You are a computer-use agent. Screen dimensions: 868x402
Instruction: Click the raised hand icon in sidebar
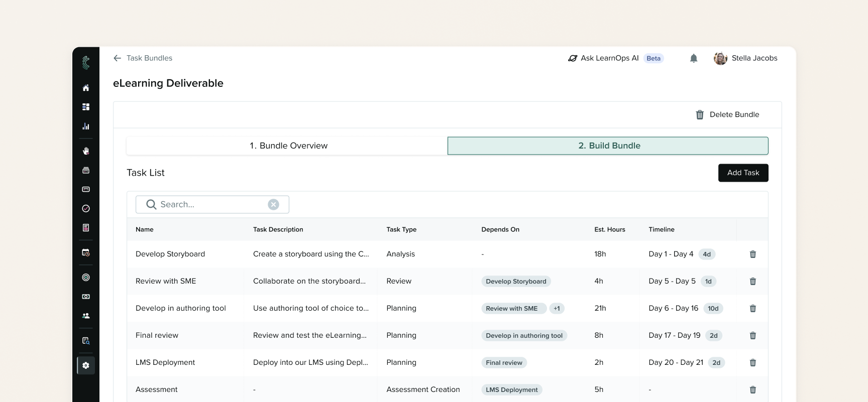[x=86, y=151]
